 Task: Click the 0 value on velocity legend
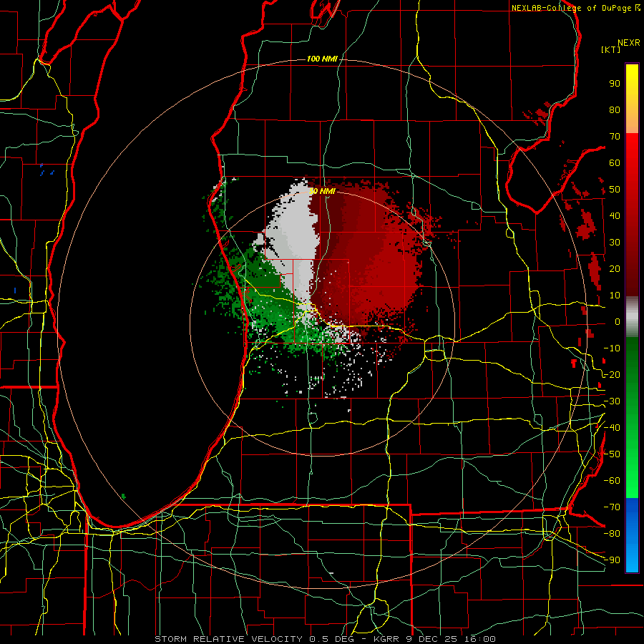click(618, 322)
